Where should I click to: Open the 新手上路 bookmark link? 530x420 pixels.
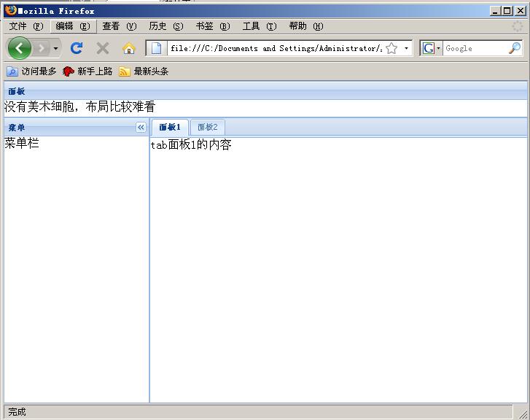click(87, 71)
